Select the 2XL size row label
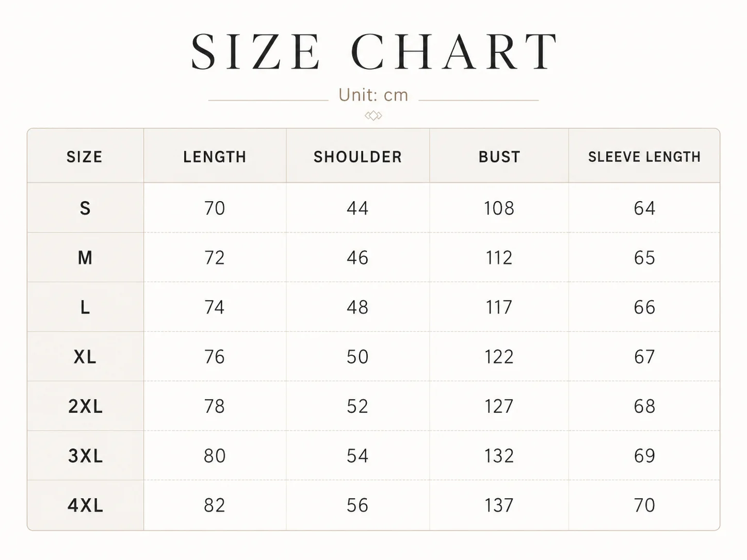The image size is (747, 560). [x=85, y=406]
